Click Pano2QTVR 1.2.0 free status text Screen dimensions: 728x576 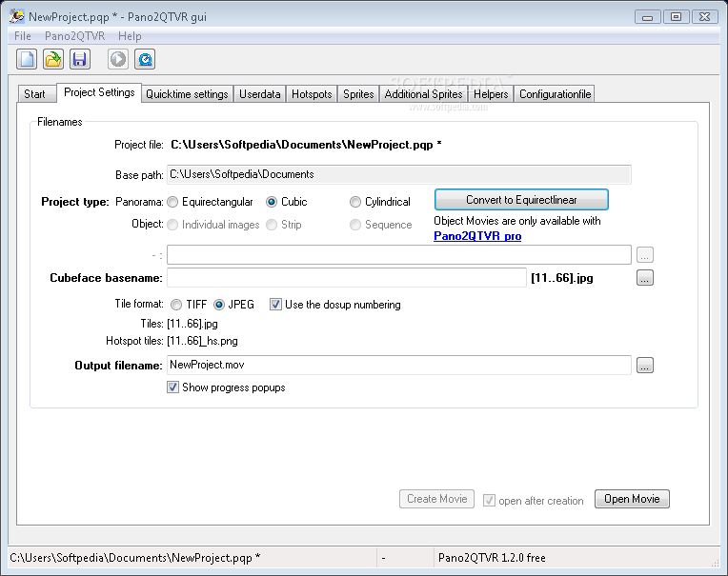point(492,558)
